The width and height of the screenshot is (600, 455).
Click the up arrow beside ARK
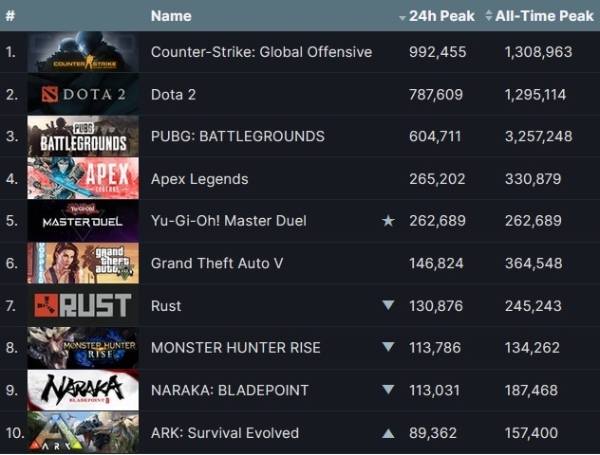tap(388, 433)
